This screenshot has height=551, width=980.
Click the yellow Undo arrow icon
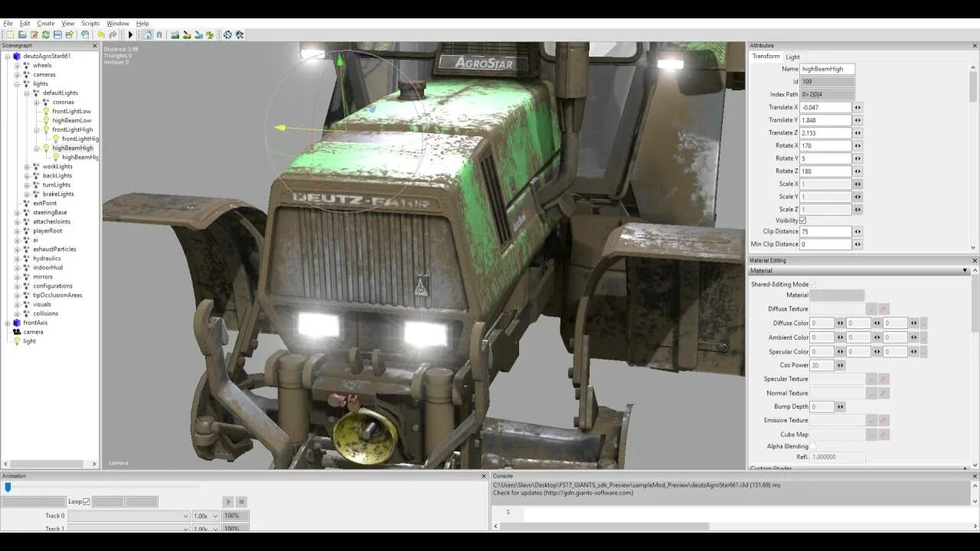pyautogui.click(x=101, y=34)
